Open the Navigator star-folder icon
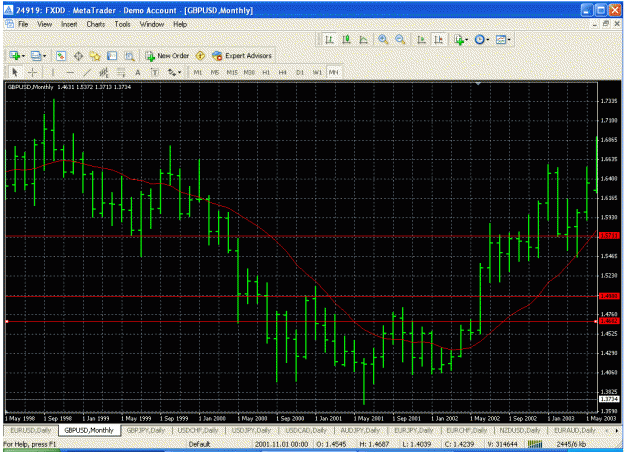The image size is (625, 452). pos(95,56)
